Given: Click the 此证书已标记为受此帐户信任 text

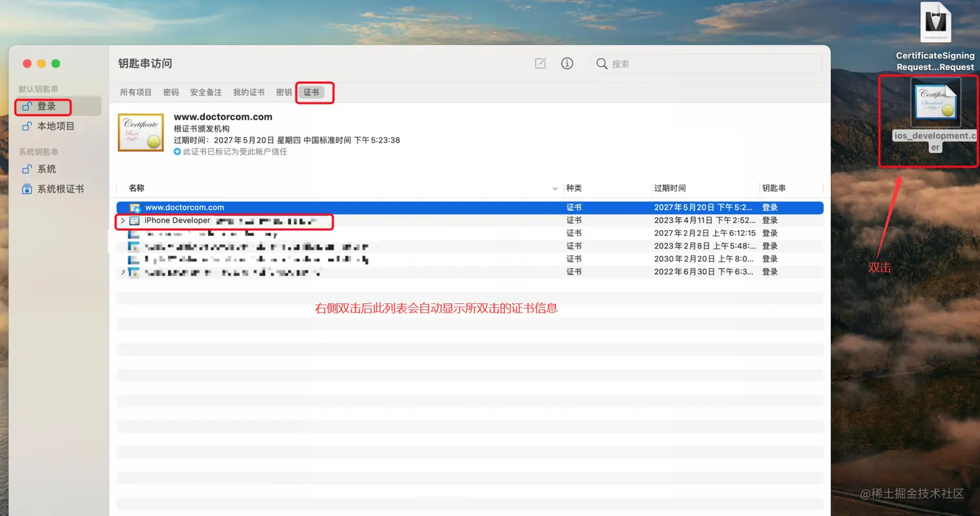Looking at the screenshot, I should (x=235, y=152).
